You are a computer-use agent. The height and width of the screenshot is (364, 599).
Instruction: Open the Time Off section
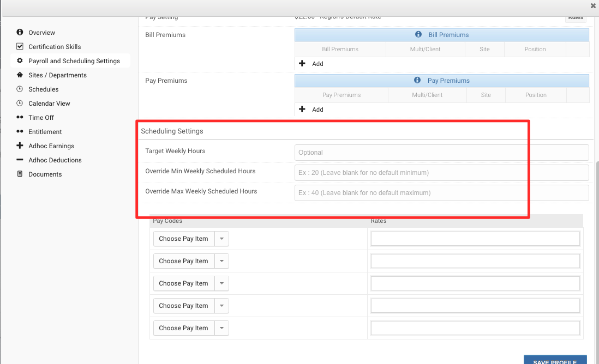[41, 118]
